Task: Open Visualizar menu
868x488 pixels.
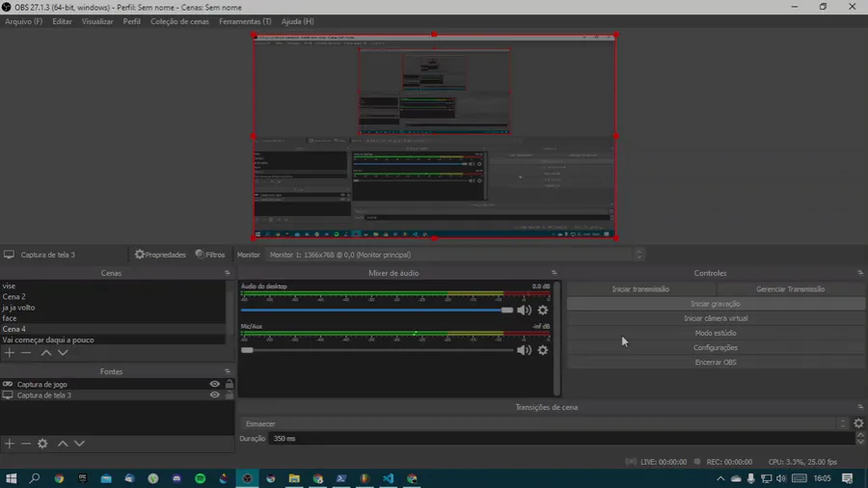Action: pyautogui.click(x=97, y=21)
